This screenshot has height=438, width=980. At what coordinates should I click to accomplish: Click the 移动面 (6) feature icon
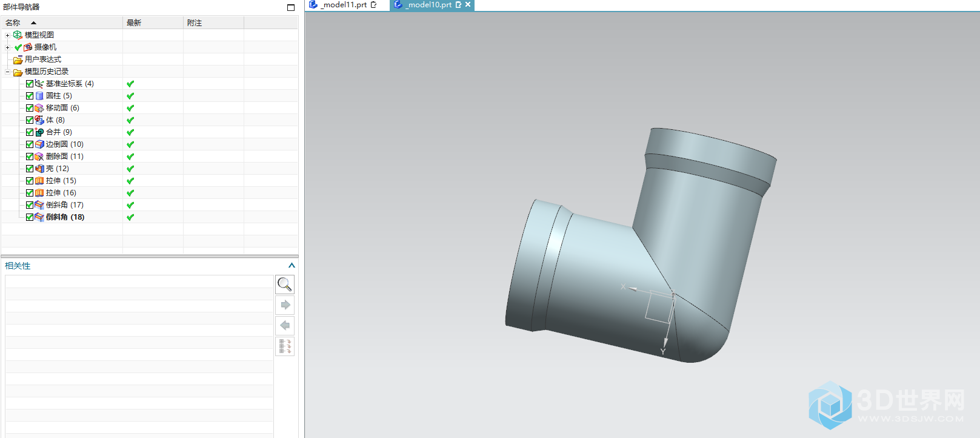(x=39, y=108)
